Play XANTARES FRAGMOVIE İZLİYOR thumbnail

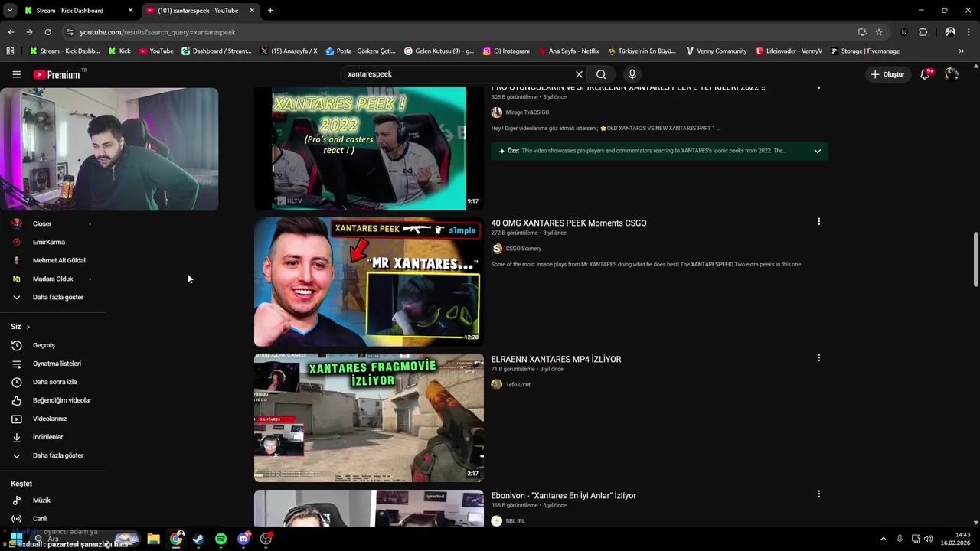point(369,418)
